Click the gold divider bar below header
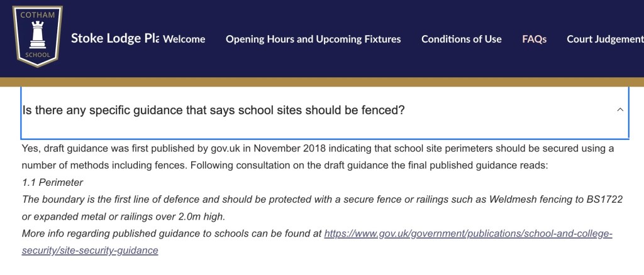 [322, 82]
